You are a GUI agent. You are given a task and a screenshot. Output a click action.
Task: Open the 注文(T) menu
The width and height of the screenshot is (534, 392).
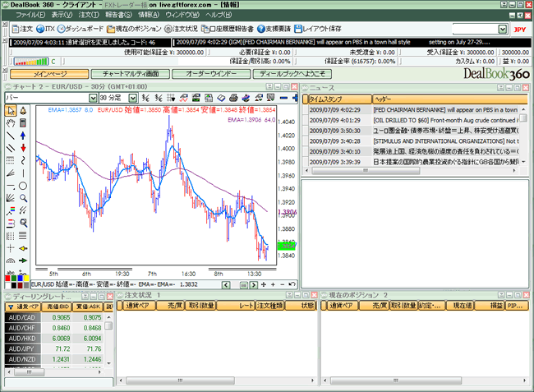[x=89, y=15]
